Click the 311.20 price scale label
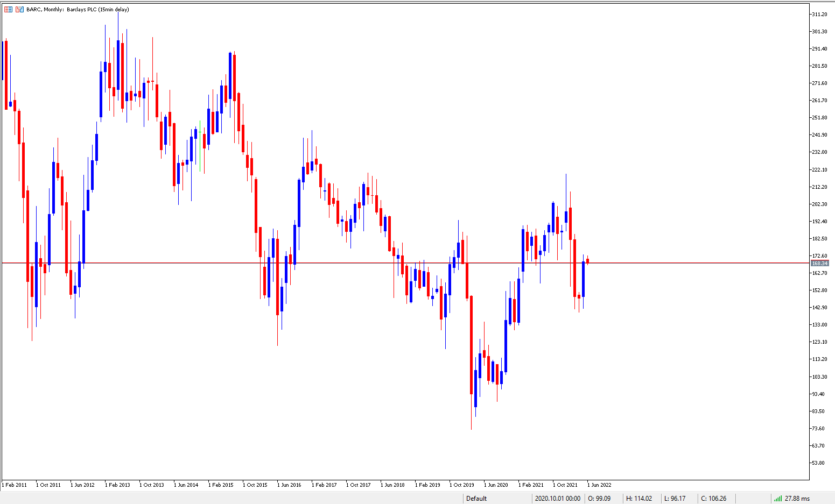The width and height of the screenshot is (835, 504). click(819, 14)
